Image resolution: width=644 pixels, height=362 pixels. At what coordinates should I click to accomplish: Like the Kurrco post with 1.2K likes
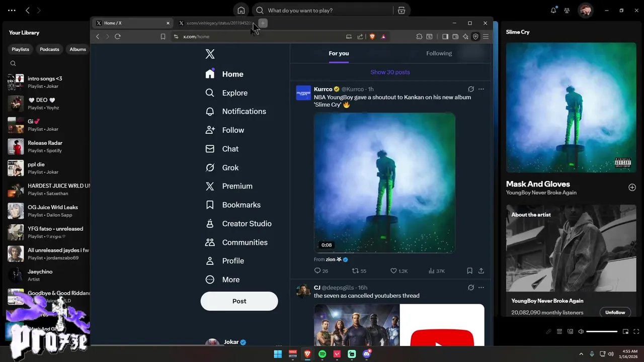click(399, 271)
